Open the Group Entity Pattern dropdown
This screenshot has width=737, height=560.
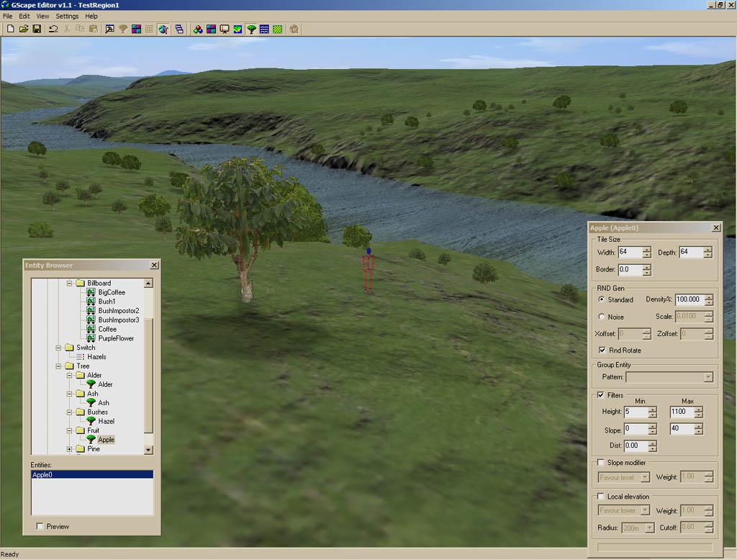708,377
